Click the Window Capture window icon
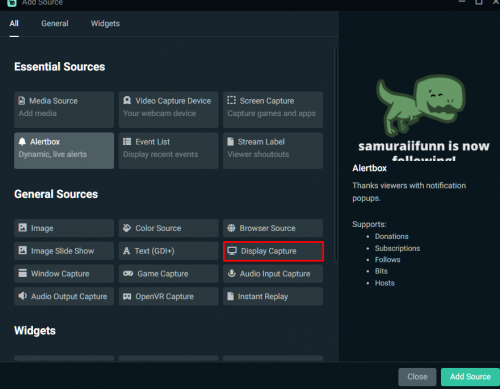 point(23,273)
